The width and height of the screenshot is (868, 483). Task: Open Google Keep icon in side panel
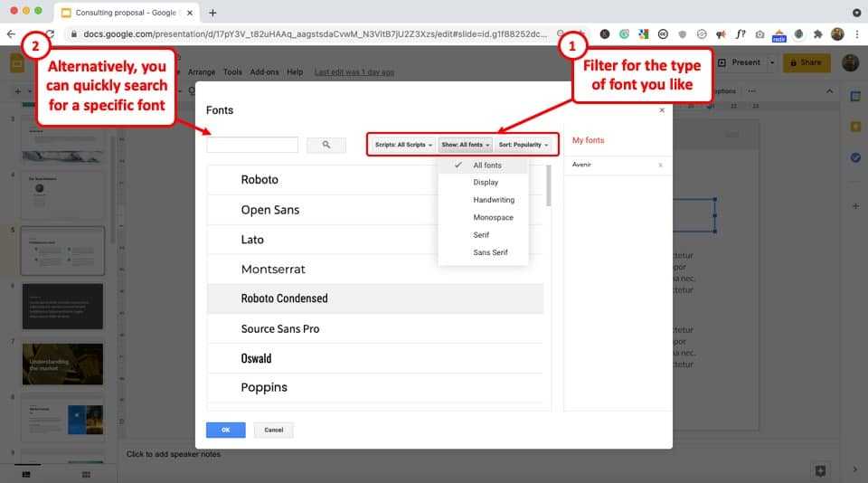pyautogui.click(x=855, y=127)
